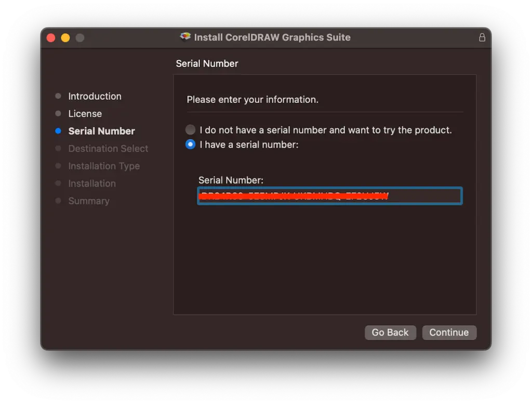Click the CorelDRAW installer package icon in title bar
The image size is (532, 404).
(185, 37)
